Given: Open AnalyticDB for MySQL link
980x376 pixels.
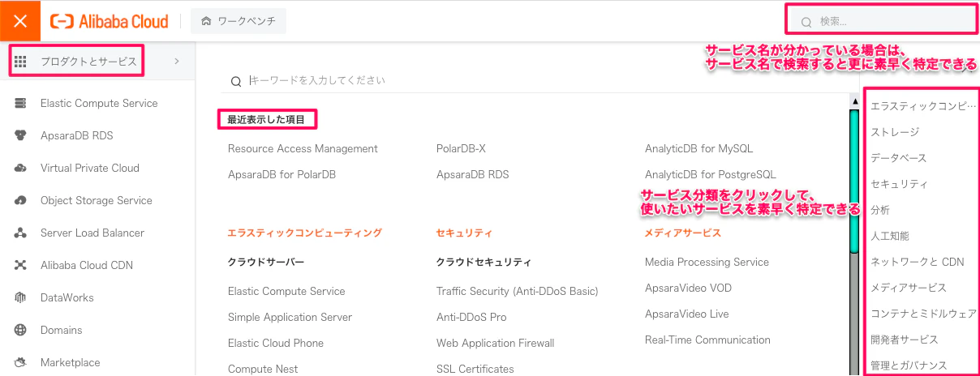Looking at the screenshot, I should click(x=698, y=149).
